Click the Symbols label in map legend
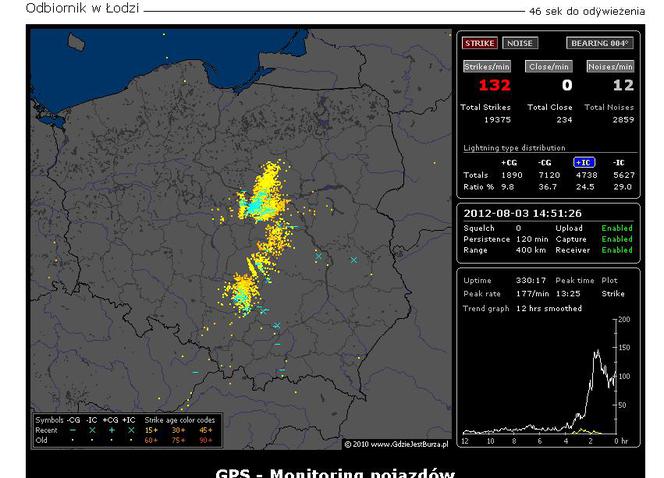 [49, 420]
